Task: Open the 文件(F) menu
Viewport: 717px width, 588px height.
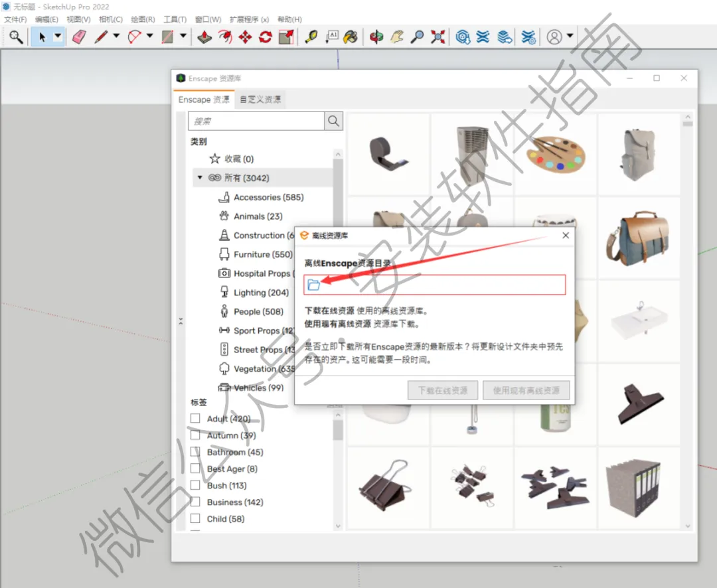Action: tap(15, 19)
